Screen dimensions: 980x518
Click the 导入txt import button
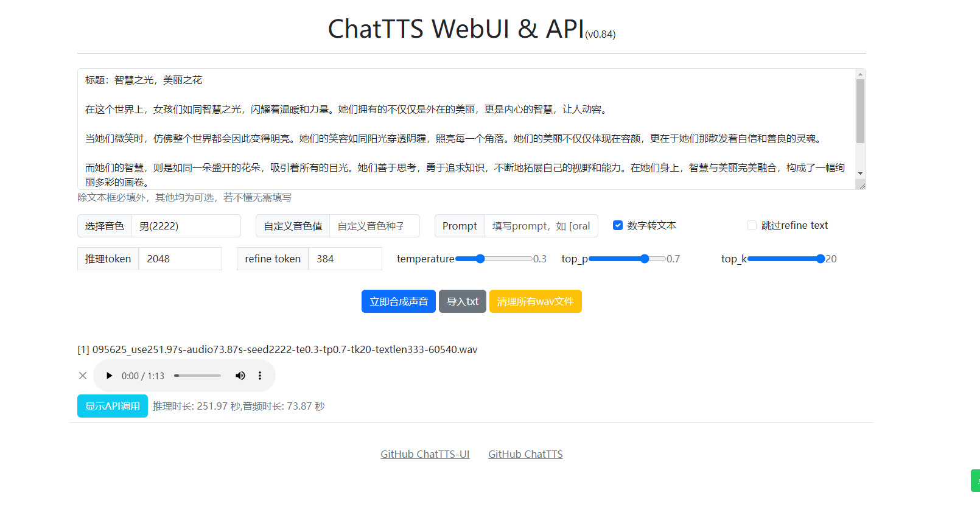(463, 301)
